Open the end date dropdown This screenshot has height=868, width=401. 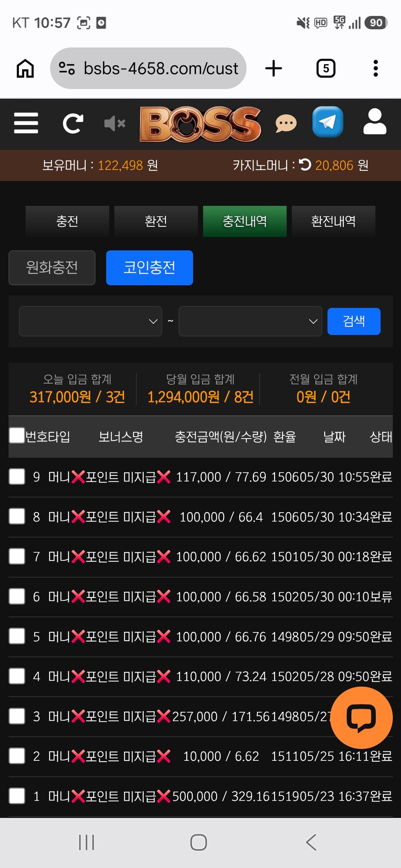click(250, 321)
